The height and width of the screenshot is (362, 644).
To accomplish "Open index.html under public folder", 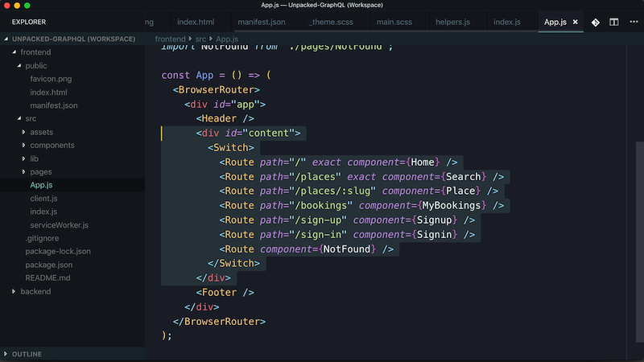I will tap(48, 93).
